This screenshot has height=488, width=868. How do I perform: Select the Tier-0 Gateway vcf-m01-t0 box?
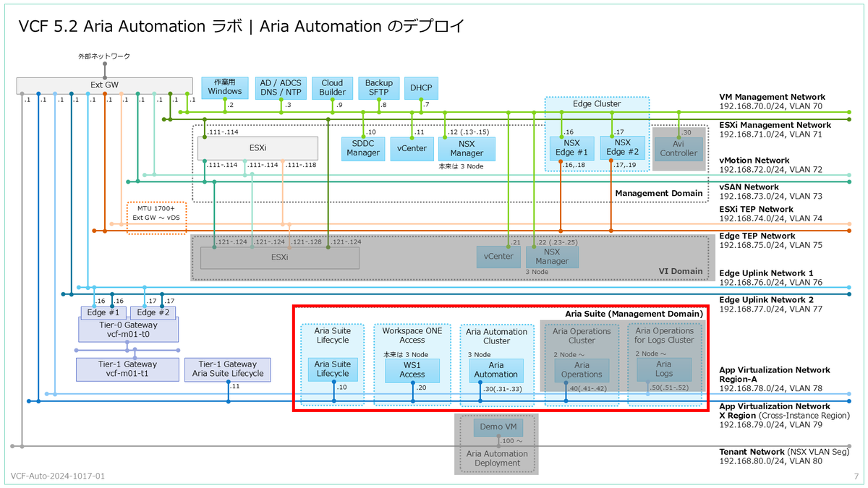128,330
